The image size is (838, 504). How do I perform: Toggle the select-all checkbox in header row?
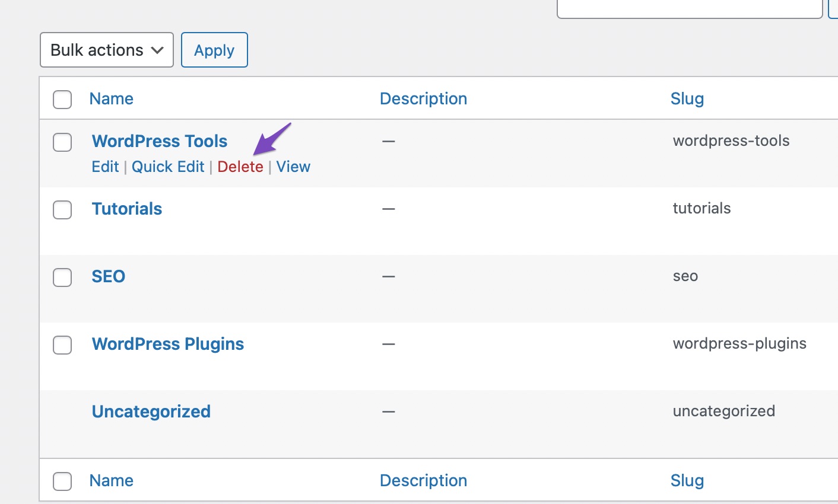click(x=62, y=99)
